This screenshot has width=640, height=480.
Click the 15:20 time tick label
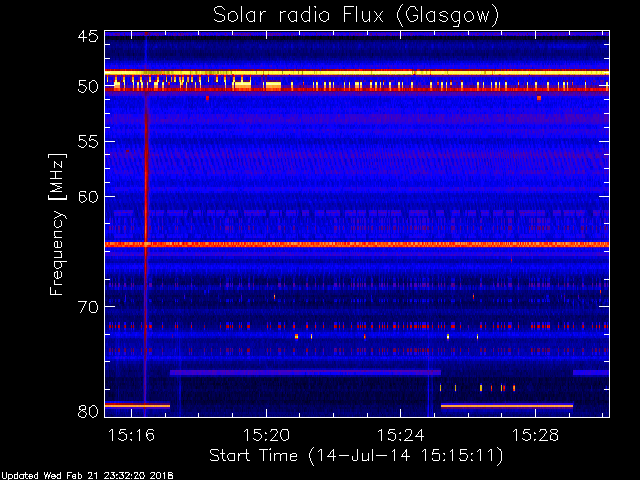[266, 435]
